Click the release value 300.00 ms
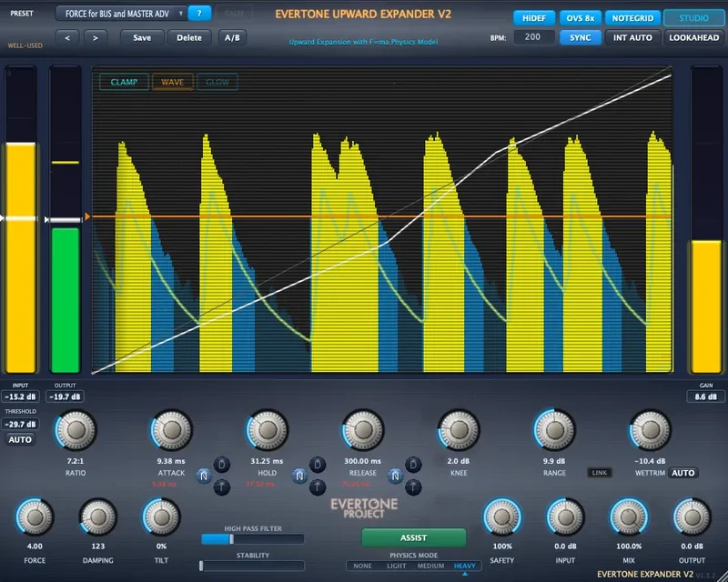Image resolution: width=728 pixels, height=582 pixels. pyautogui.click(x=362, y=461)
